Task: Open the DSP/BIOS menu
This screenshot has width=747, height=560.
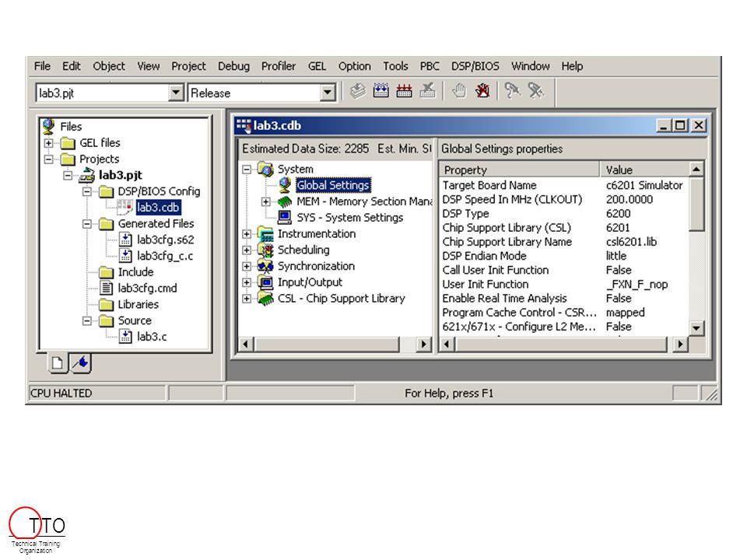Action: click(x=475, y=66)
